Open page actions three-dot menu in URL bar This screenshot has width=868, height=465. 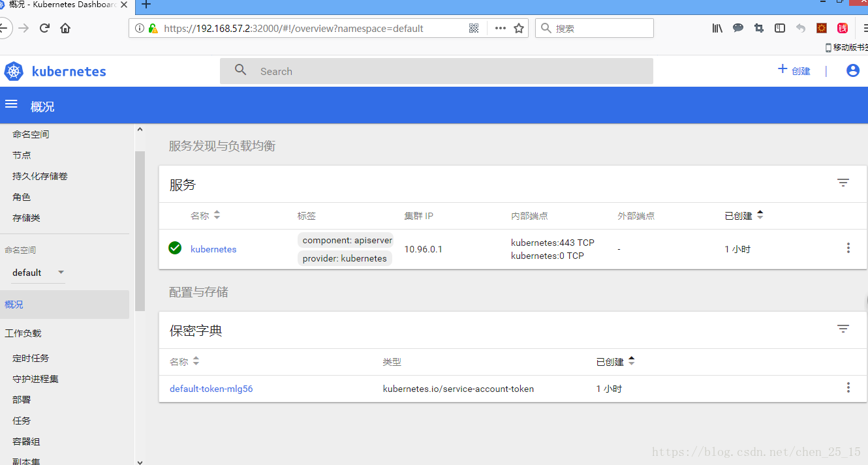click(501, 28)
